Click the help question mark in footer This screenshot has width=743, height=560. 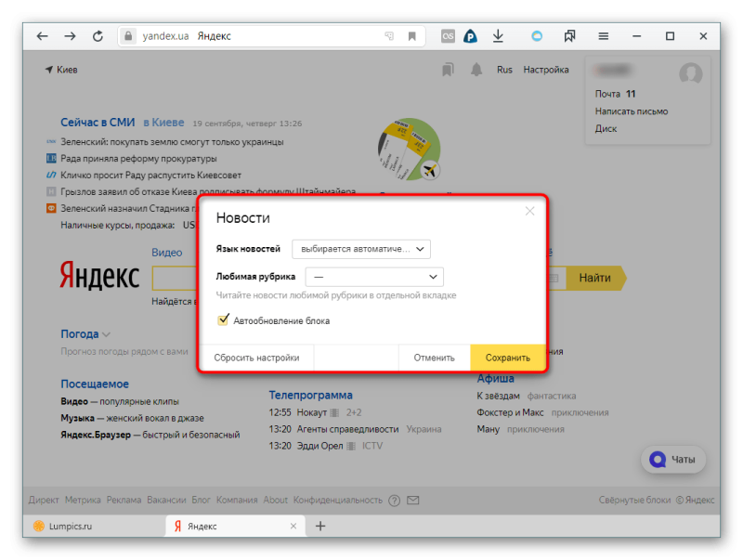pyautogui.click(x=394, y=501)
